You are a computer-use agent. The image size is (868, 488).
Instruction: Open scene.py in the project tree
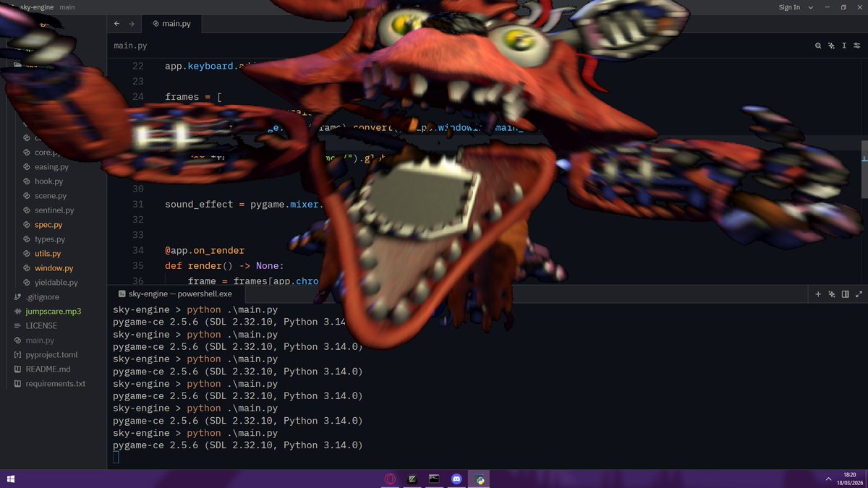coord(50,196)
